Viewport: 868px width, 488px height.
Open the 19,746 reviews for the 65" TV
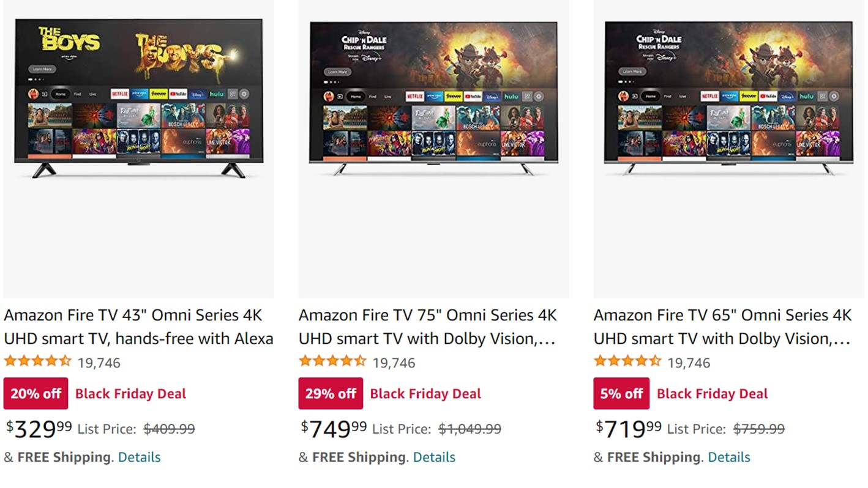(x=689, y=363)
